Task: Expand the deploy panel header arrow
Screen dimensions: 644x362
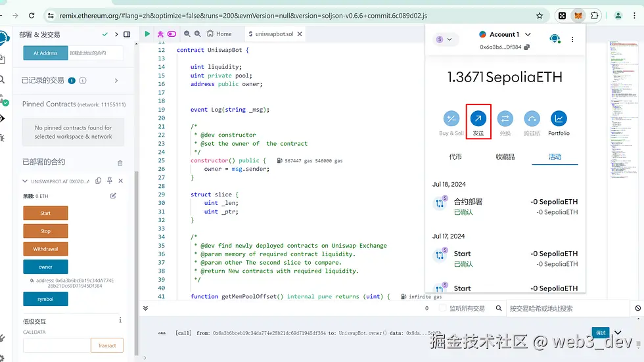Action: [117, 34]
